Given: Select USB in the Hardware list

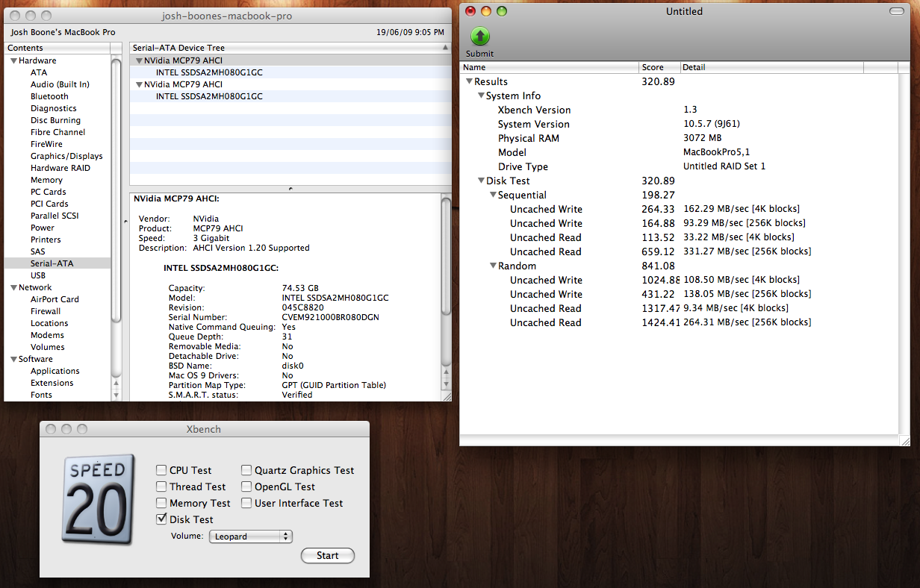Looking at the screenshot, I should pos(38,275).
